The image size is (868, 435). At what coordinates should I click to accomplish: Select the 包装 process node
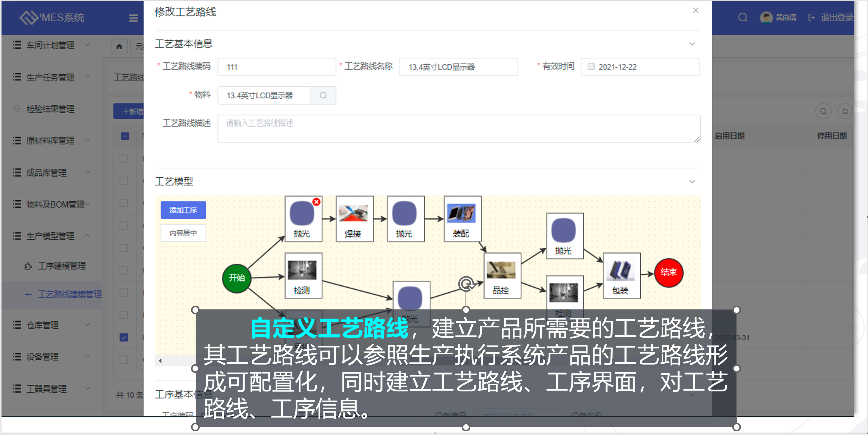click(622, 276)
